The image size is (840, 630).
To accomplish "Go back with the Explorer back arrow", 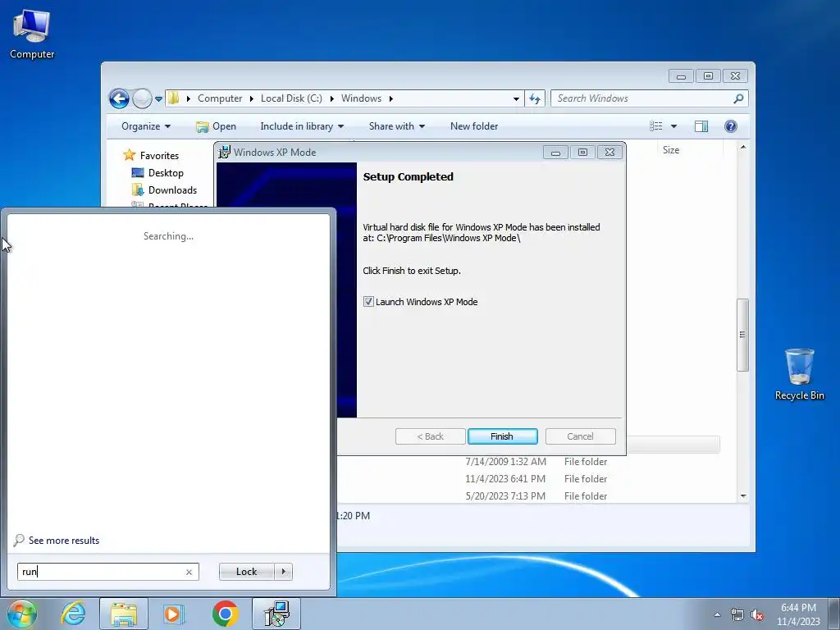I will [x=119, y=98].
